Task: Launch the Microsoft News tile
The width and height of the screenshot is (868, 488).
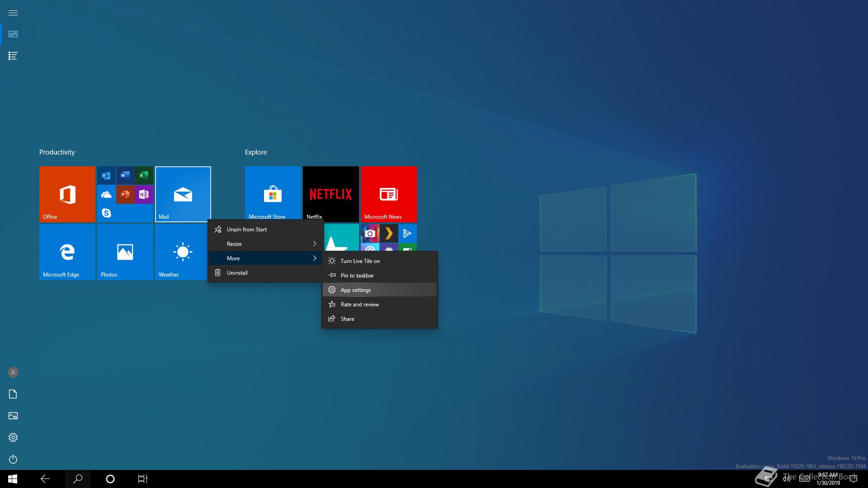Action: [x=389, y=194]
